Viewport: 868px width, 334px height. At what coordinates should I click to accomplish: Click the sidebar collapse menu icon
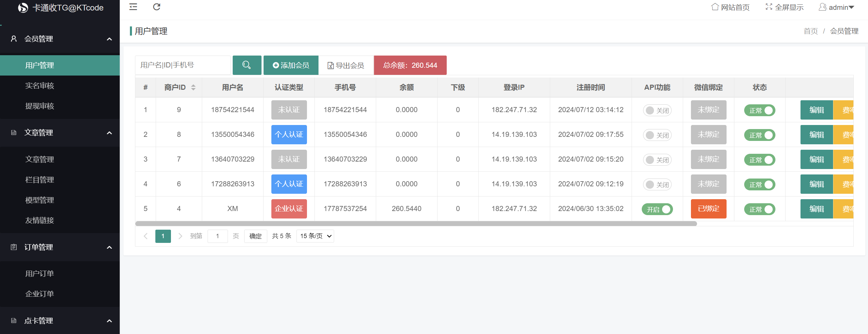[133, 7]
